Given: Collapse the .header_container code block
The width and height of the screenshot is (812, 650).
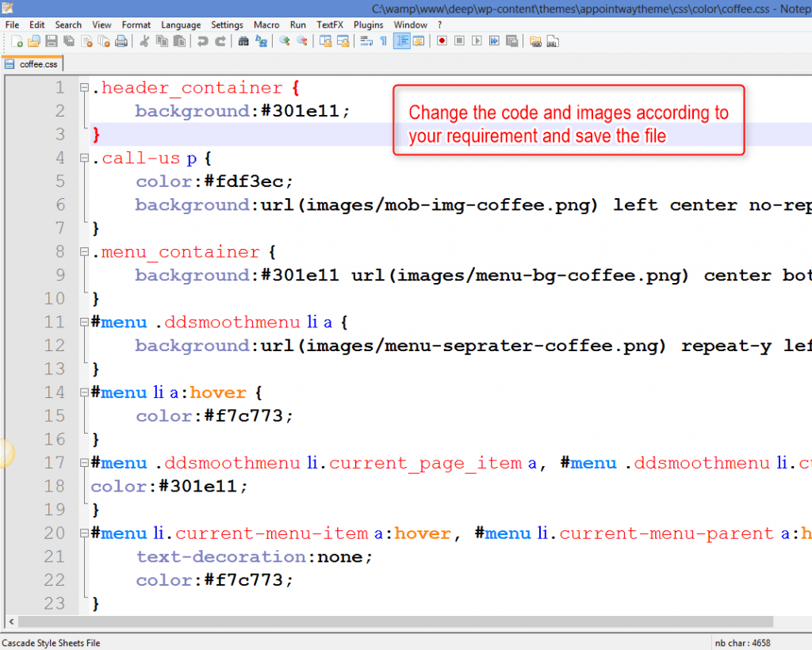Looking at the screenshot, I should (84, 88).
